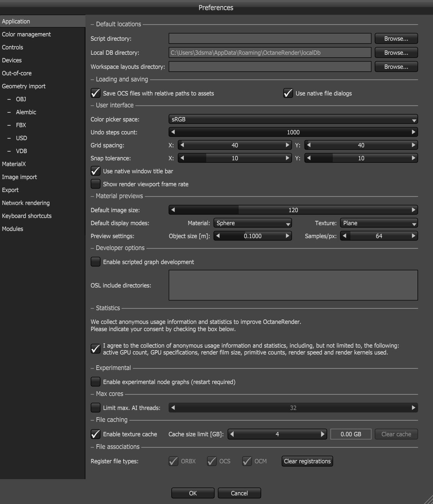Increase Snap tolerance X value
This screenshot has width=433, height=504.
click(287, 158)
